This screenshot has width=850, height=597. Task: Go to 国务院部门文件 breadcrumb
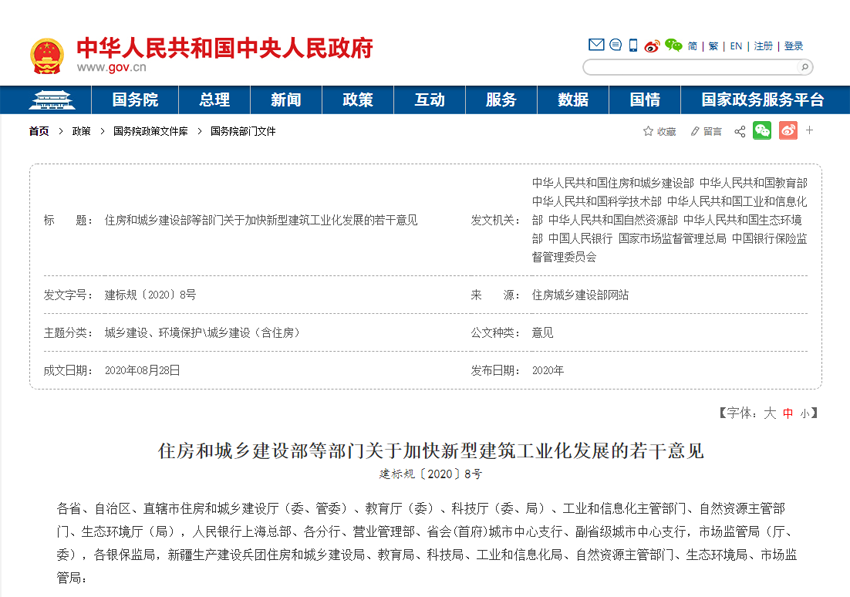point(243,131)
